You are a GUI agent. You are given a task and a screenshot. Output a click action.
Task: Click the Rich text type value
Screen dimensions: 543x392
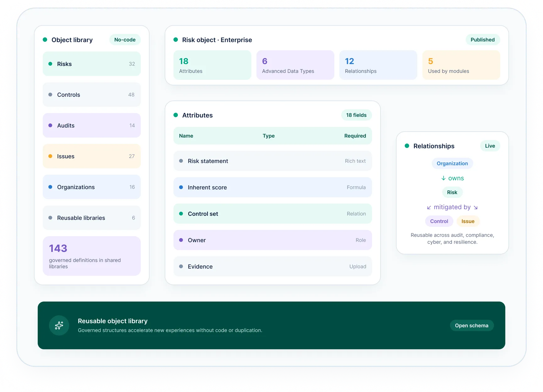coord(355,161)
